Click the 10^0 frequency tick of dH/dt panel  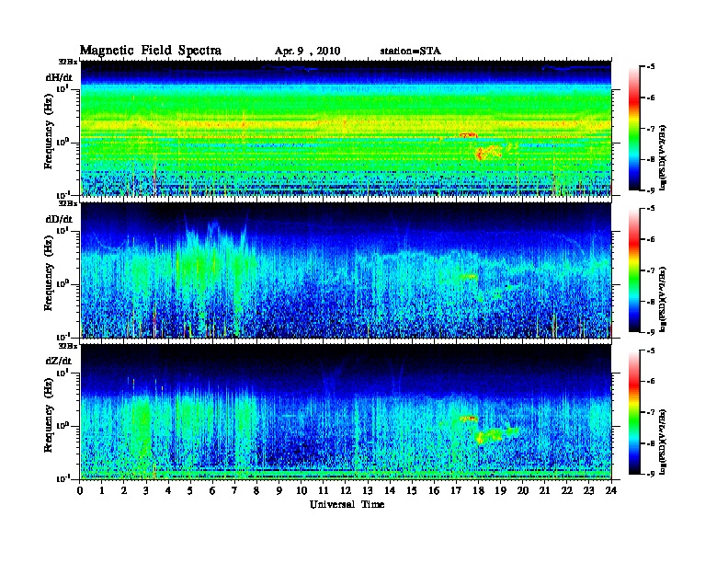(x=63, y=142)
